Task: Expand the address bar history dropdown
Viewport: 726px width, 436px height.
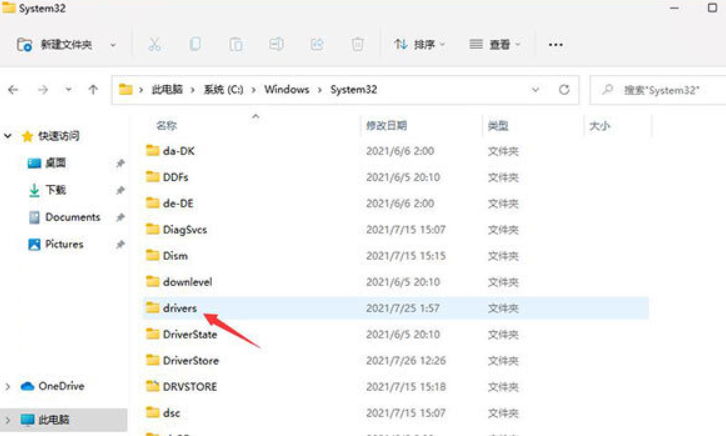Action: 535,89
